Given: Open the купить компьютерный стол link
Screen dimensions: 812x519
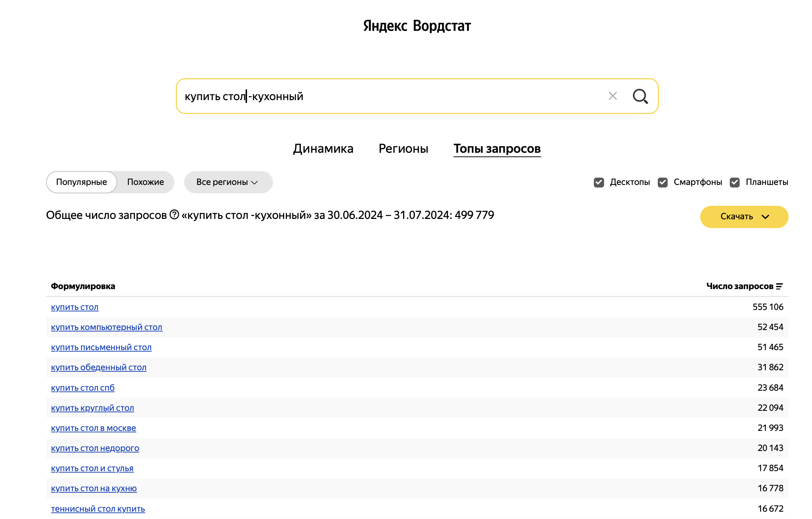Looking at the screenshot, I should coord(106,327).
